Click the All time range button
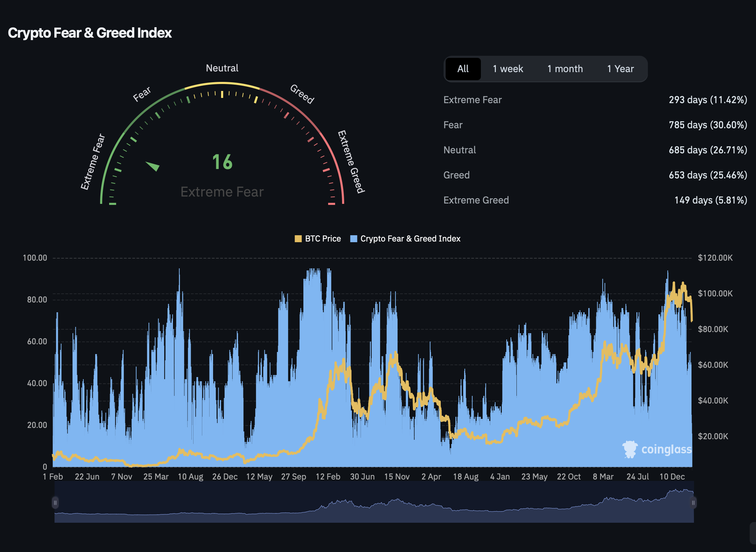Viewport: 756px width, 552px height. [x=463, y=69]
